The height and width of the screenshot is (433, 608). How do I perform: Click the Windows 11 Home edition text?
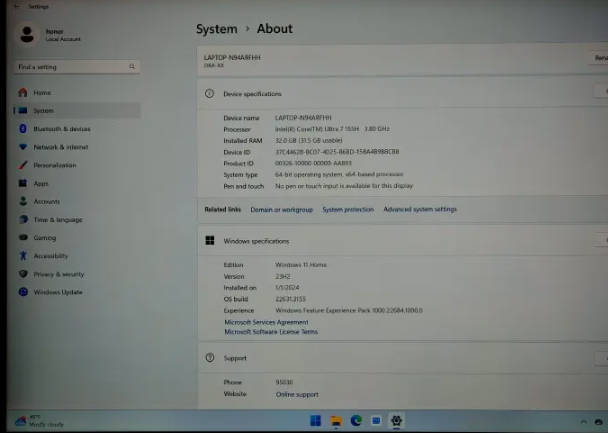coord(301,265)
